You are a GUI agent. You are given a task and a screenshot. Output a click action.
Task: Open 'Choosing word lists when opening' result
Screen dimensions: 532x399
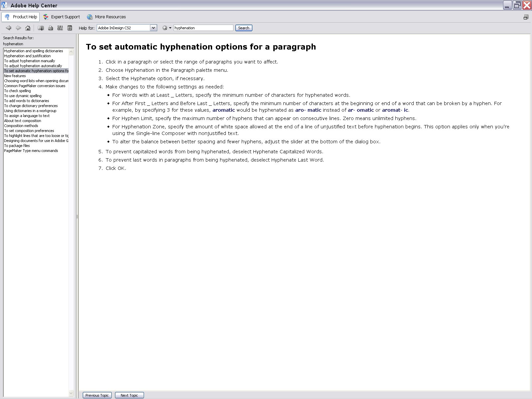(x=36, y=81)
